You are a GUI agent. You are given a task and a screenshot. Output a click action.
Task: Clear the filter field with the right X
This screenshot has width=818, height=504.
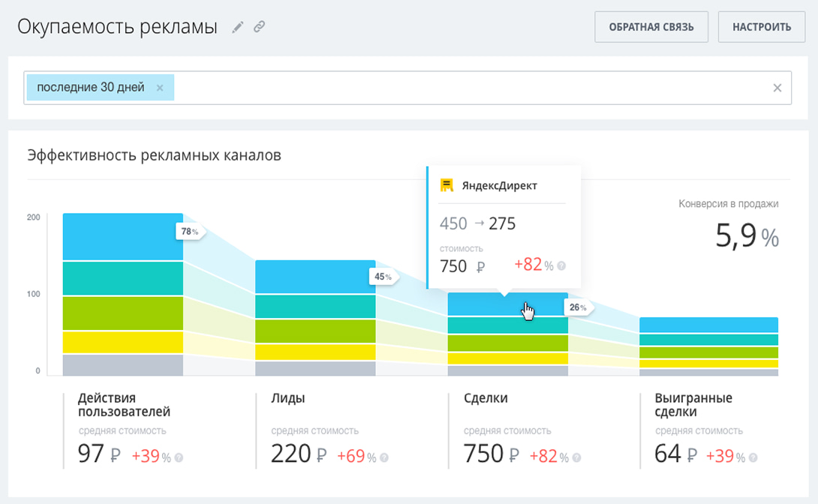[777, 88]
